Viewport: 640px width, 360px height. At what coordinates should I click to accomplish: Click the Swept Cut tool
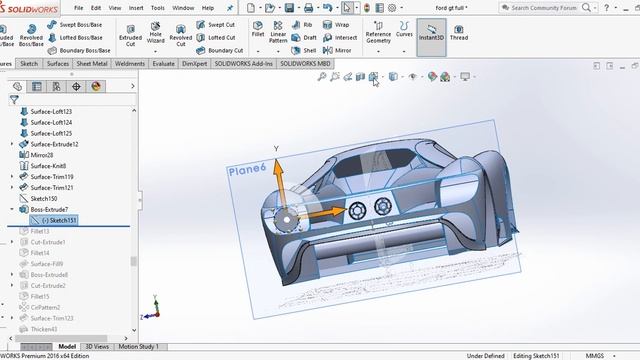pyautogui.click(x=216, y=25)
